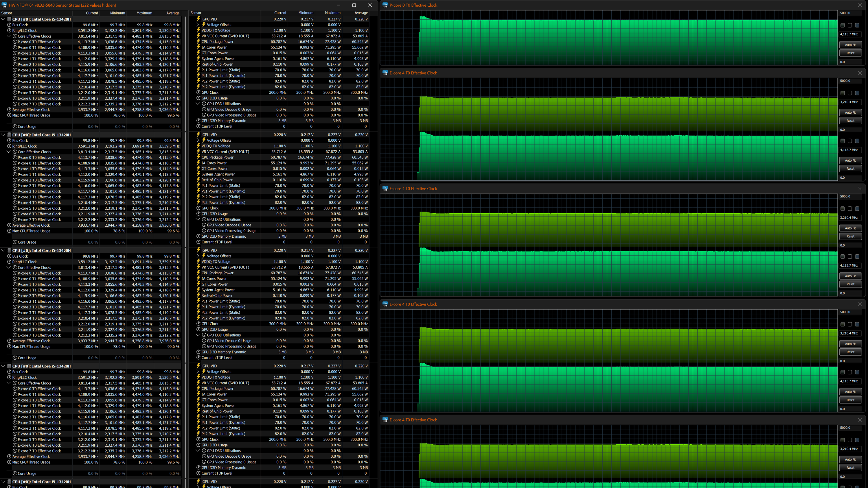868x488 pixels.
Task: Click lightning icon of topmost CPU Package Power row
Action: (198, 42)
